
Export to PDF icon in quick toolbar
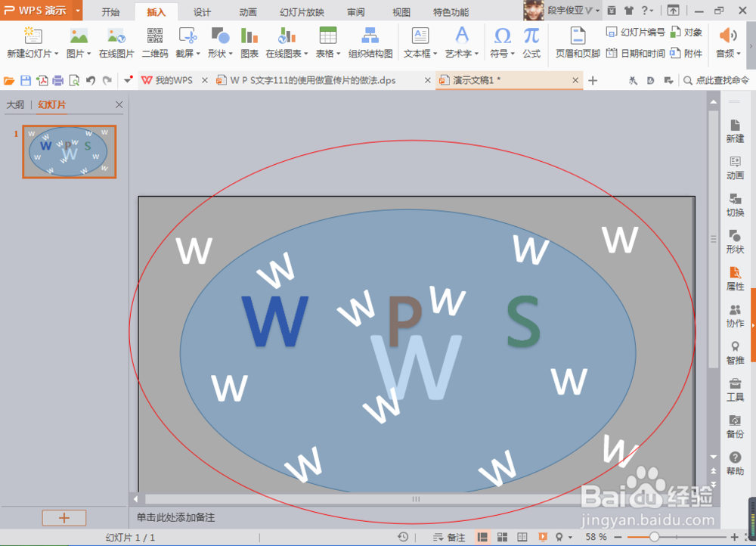(x=42, y=81)
